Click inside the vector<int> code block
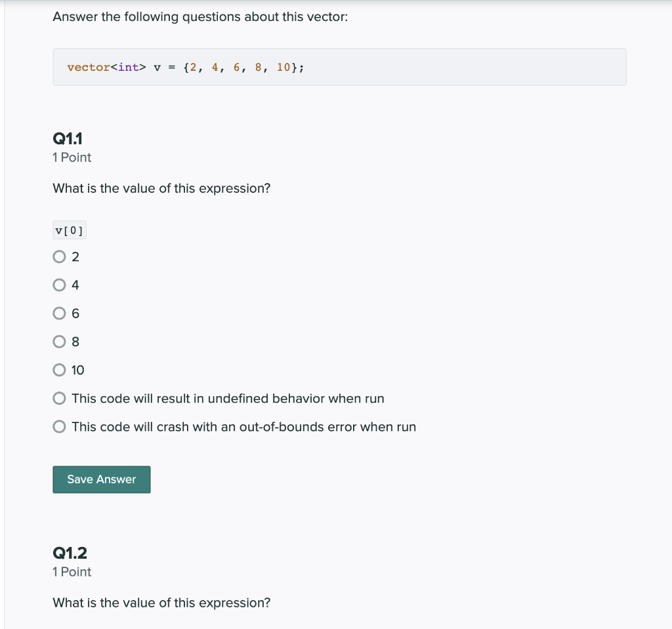 [x=339, y=67]
